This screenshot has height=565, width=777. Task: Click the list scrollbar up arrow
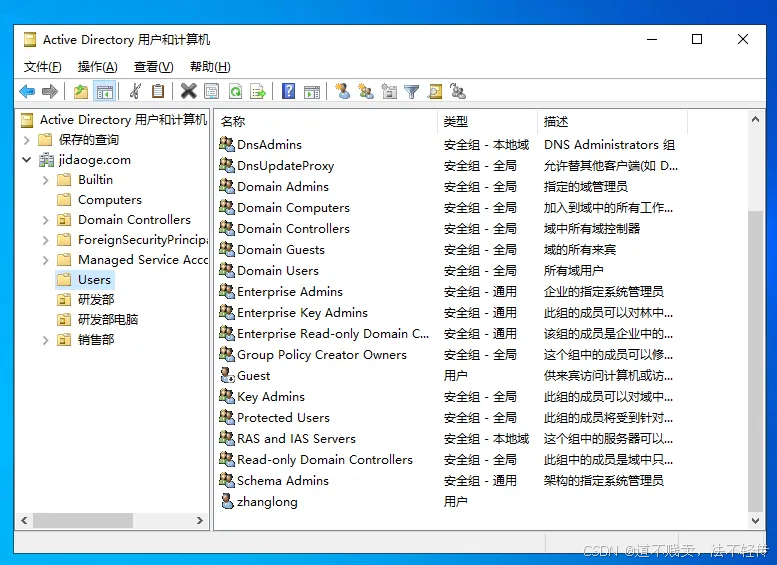pyautogui.click(x=755, y=119)
